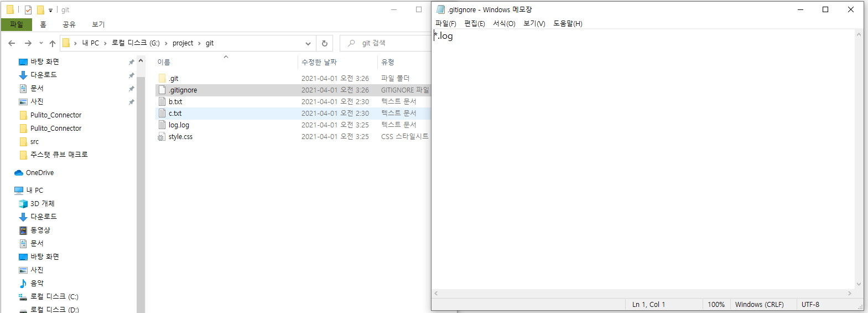Select the style.css file
Viewport: 868px width, 313px height.
(x=293, y=136)
